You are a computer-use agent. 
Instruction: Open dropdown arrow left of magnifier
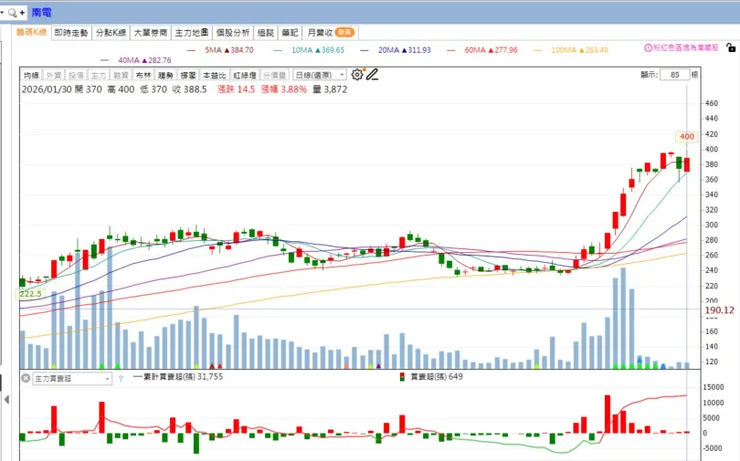point(2,13)
